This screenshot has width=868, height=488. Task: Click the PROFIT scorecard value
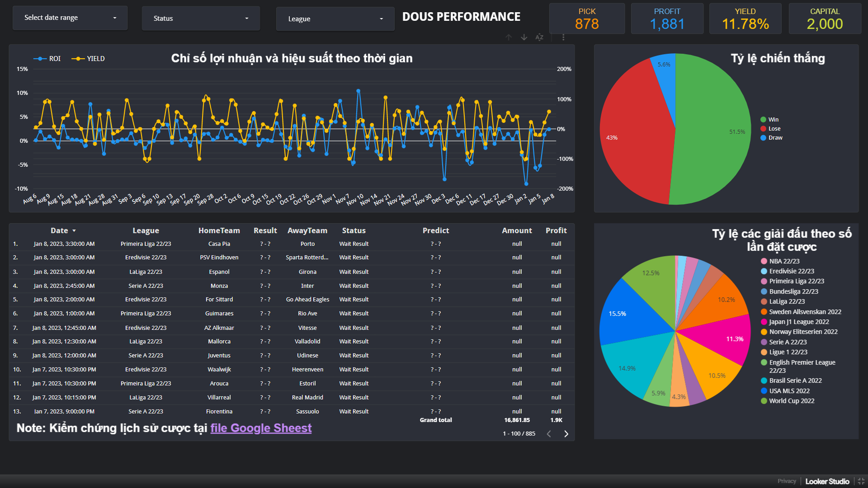667,24
